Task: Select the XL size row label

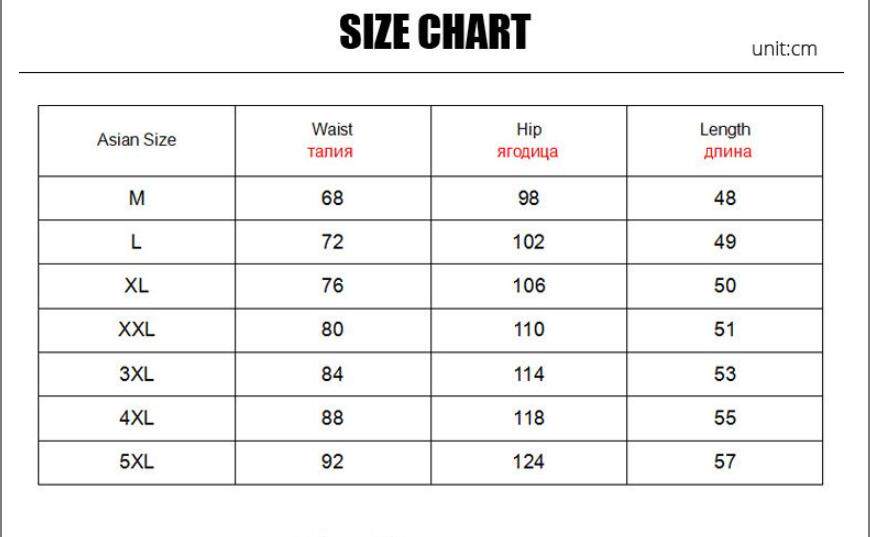Action: pos(136,286)
